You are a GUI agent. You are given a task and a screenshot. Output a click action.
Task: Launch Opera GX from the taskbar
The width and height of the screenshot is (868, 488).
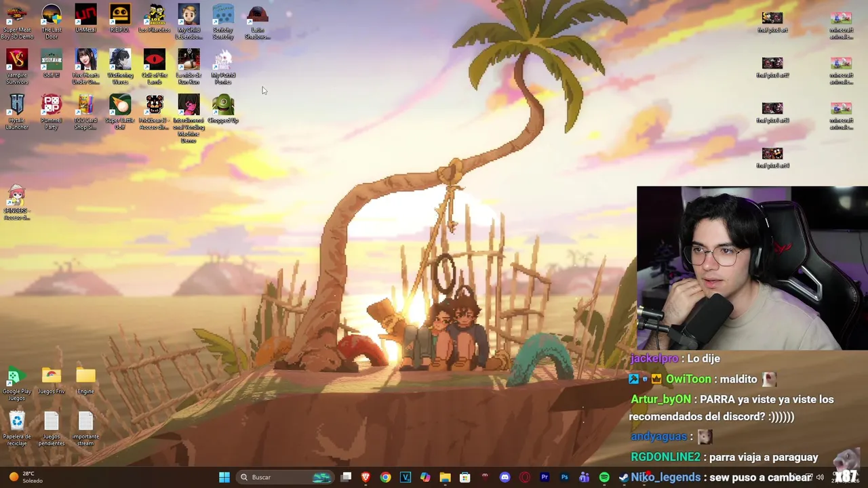pos(525,477)
